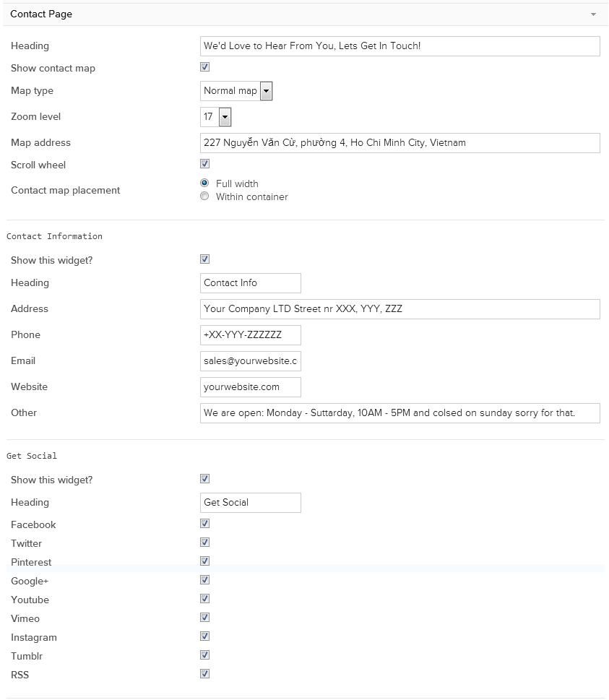609x700 pixels.
Task: Toggle the Scroll wheel checkbox
Action: [204, 164]
